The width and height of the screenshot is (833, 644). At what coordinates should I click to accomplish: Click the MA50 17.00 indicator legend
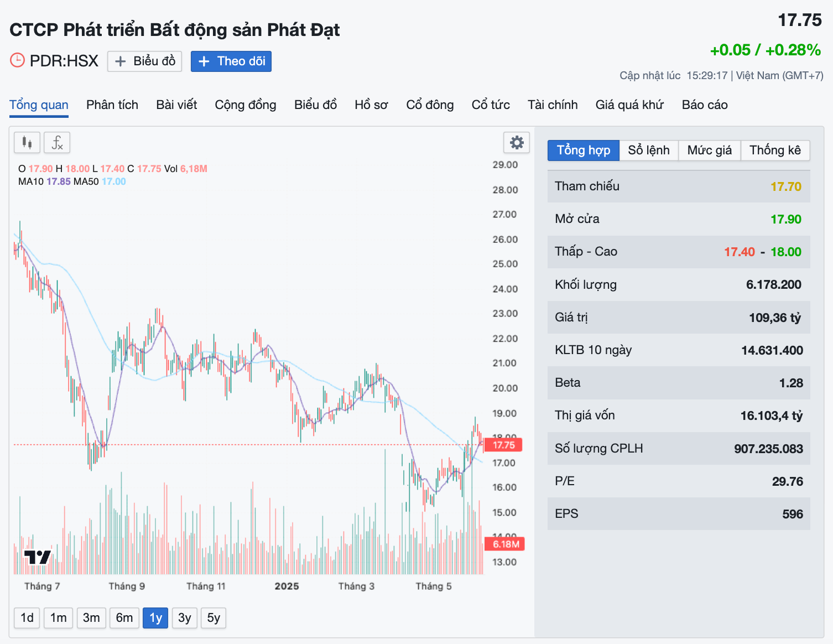pos(100,181)
